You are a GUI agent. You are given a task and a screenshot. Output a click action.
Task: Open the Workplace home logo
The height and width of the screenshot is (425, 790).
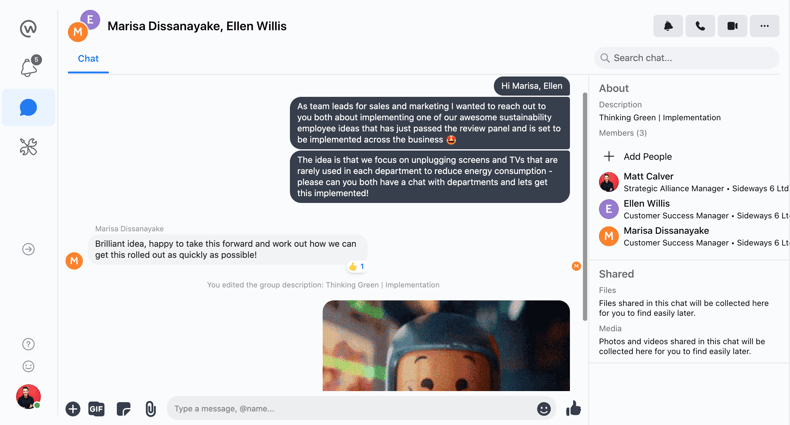pyautogui.click(x=28, y=29)
